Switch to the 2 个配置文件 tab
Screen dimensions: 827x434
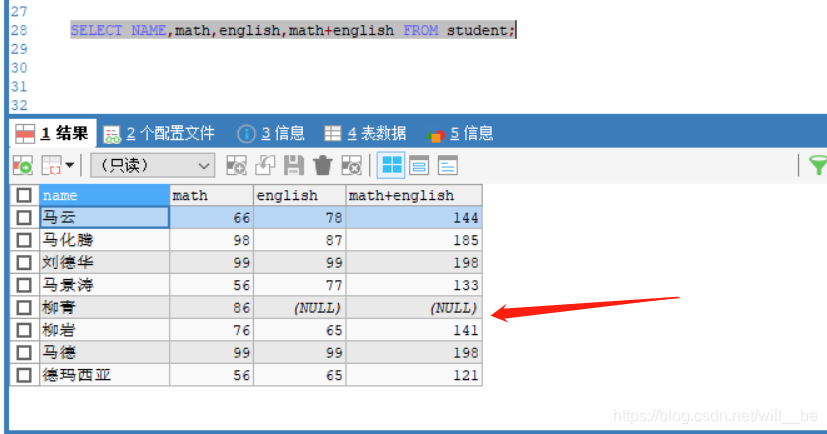(x=159, y=133)
